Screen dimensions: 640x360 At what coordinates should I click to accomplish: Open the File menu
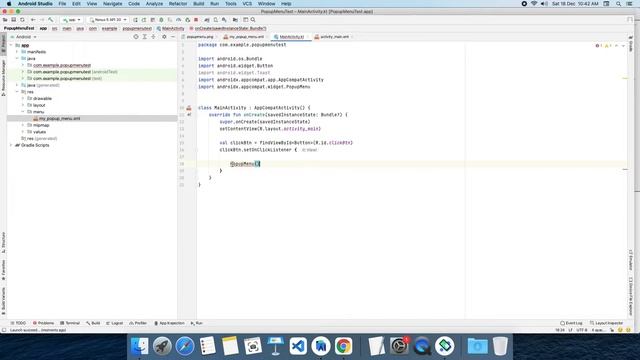pos(62,4)
